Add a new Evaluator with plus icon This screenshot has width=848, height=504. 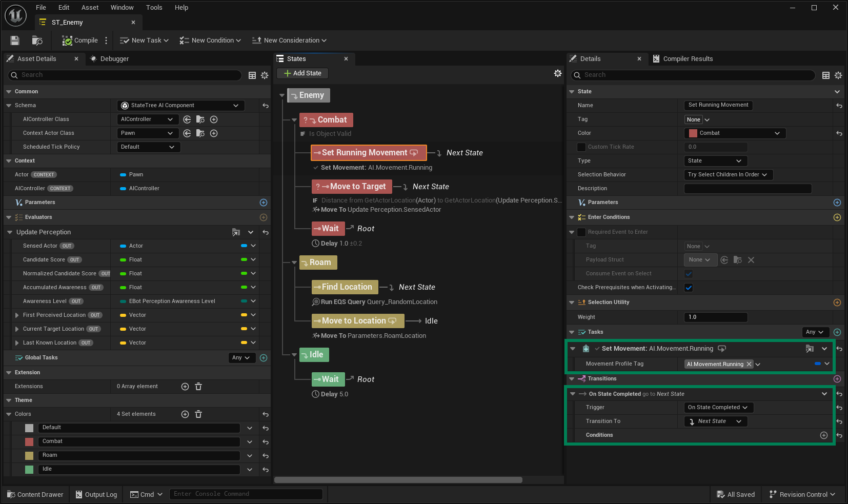coord(264,217)
